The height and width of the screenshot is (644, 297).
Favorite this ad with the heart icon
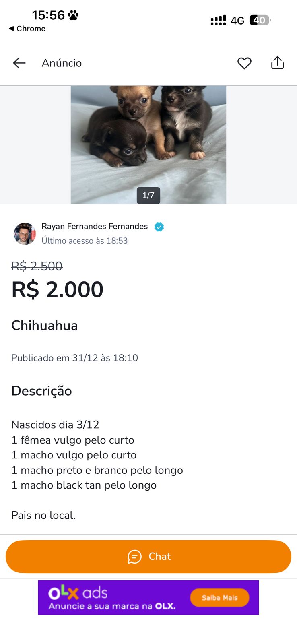click(244, 63)
